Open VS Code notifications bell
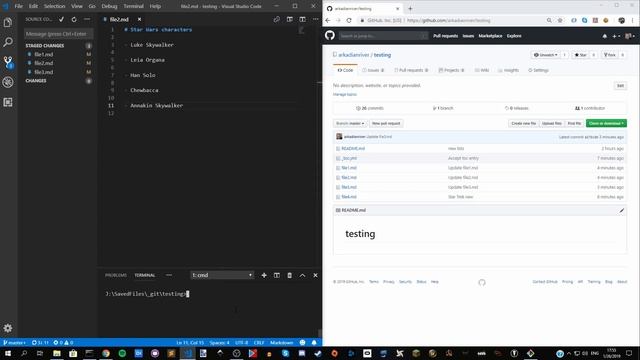This screenshot has height=360, width=640. (314, 342)
